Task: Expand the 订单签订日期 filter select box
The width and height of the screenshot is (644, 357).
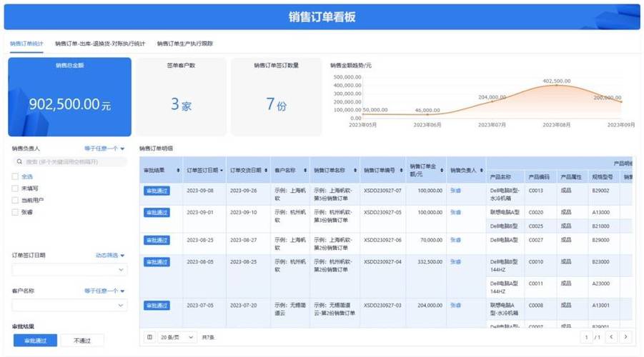Action: (69, 270)
